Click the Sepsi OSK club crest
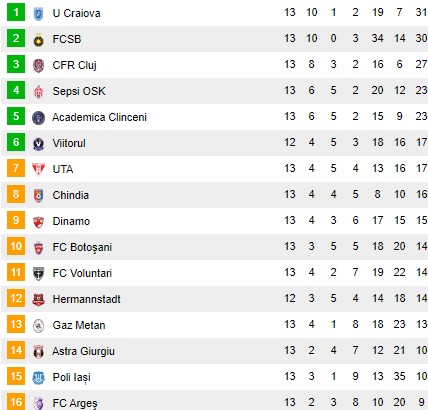 tap(38, 92)
